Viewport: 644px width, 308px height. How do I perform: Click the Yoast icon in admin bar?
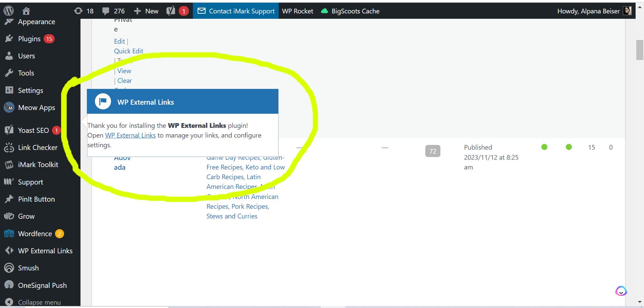coord(171,11)
